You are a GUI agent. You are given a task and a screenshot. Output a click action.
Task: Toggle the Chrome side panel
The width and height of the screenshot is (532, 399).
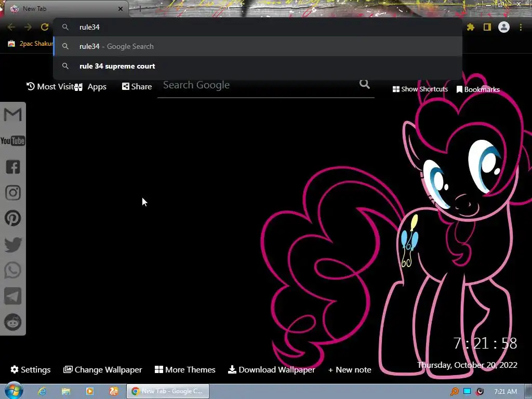[x=487, y=27]
